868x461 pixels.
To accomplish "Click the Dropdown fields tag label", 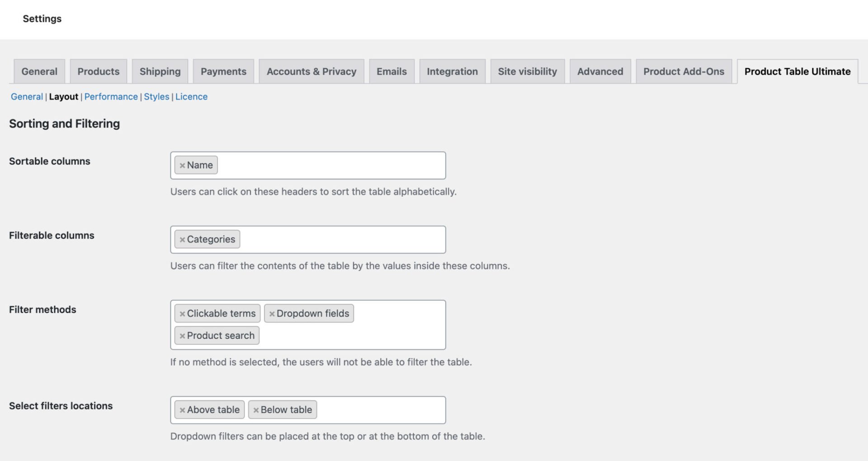I will coord(313,314).
